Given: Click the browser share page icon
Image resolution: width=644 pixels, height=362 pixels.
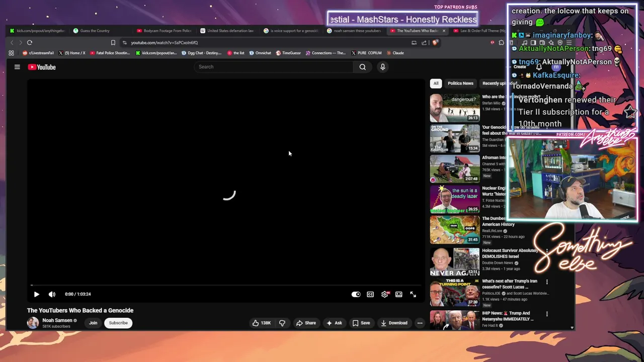Looking at the screenshot, I should pos(424,43).
